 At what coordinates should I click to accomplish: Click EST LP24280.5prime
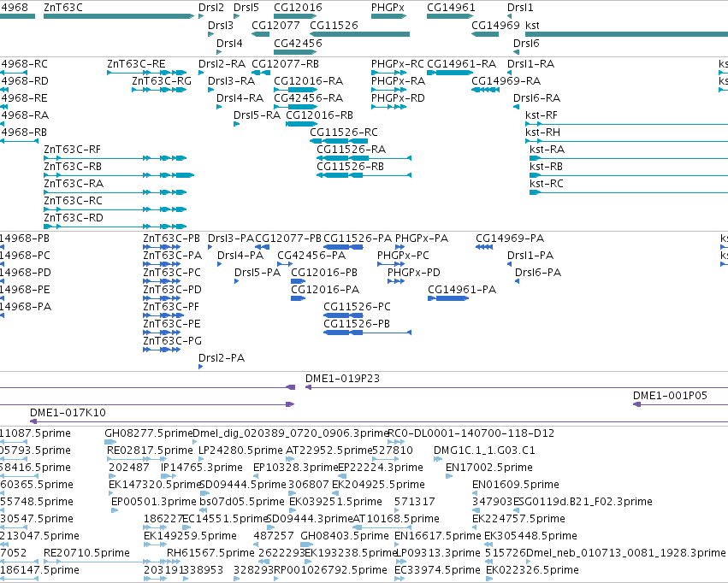click(x=240, y=450)
